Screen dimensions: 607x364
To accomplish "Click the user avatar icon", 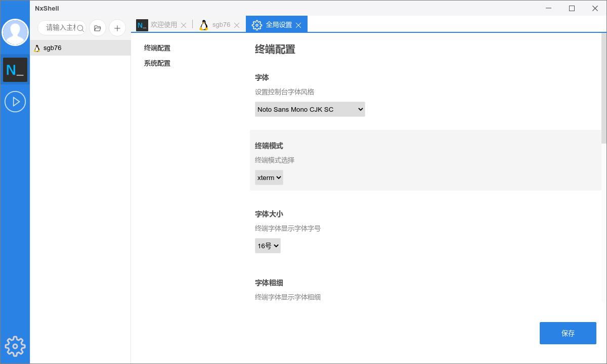I will [15, 32].
